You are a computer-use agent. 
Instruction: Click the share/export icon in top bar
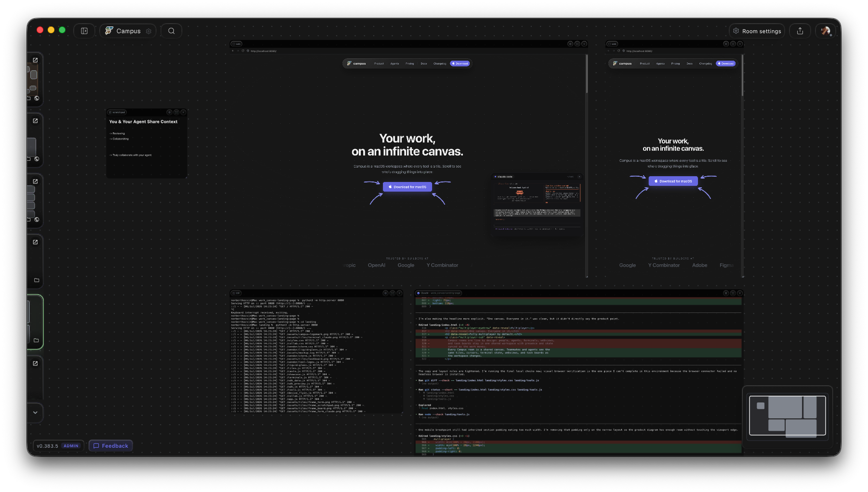point(800,31)
